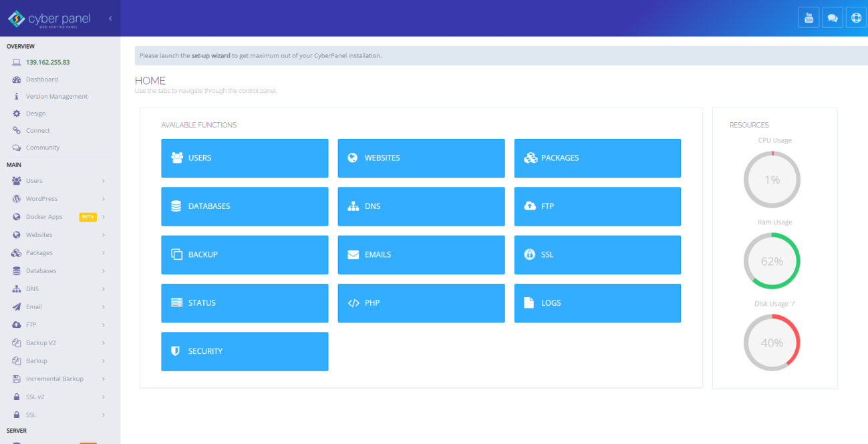The width and height of the screenshot is (868, 444).
Task: Click the AVAILABLE FUNCTIONS heading
Action: pos(199,125)
